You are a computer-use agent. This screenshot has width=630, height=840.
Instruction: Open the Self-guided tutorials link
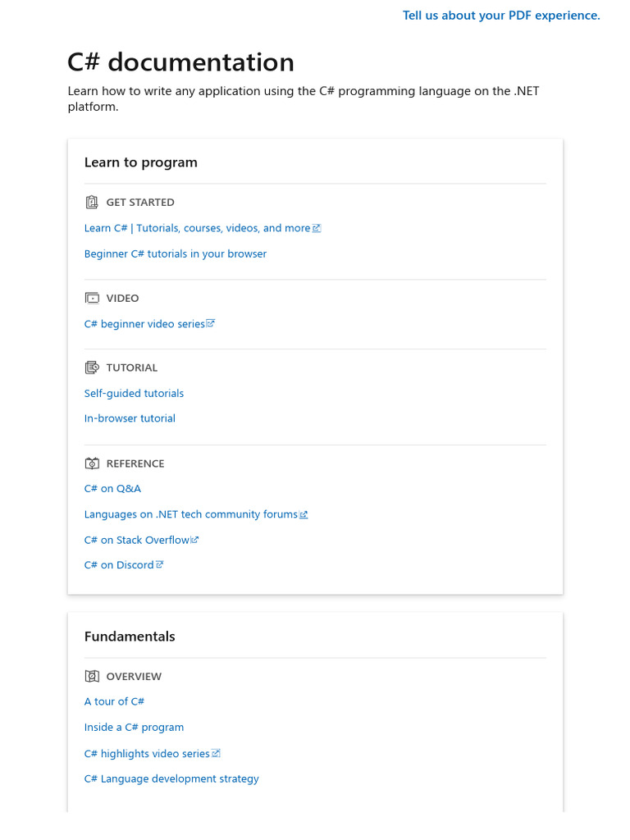coord(134,393)
